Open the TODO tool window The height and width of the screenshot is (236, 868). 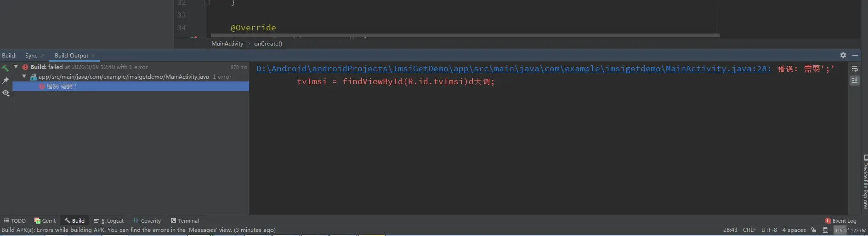(15, 221)
